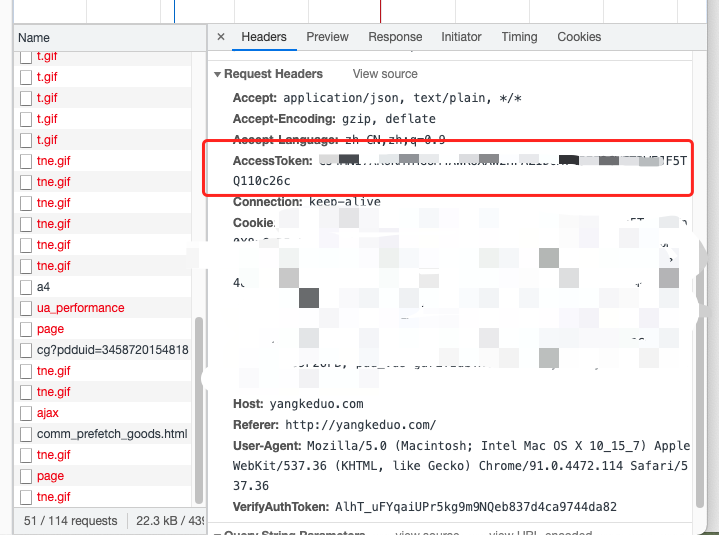Image resolution: width=719 pixels, height=535 pixels.
Task: Click the file icon beside ua_performance
Action: pos(27,308)
